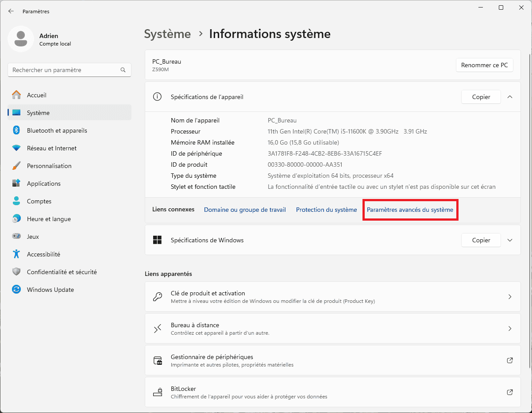
Task: Open Protection du système link
Action: (x=326, y=210)
